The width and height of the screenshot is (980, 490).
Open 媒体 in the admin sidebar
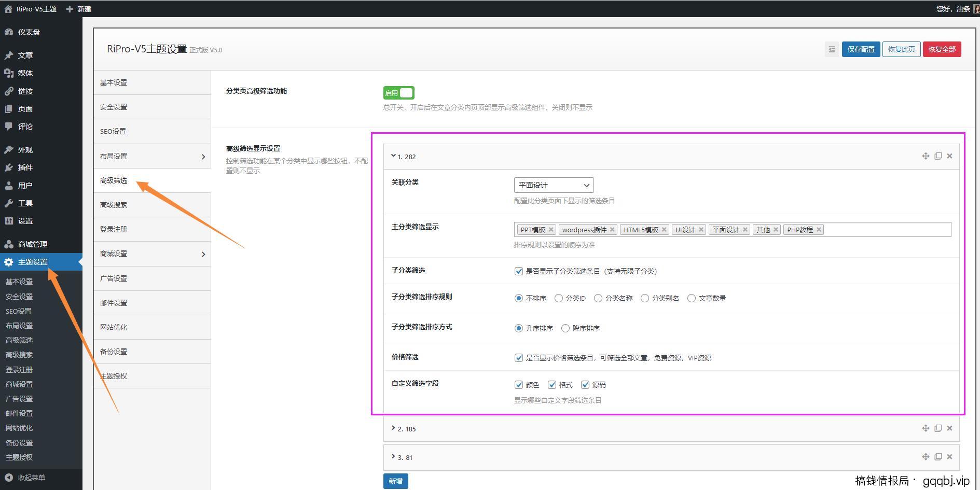click(24, 73)
